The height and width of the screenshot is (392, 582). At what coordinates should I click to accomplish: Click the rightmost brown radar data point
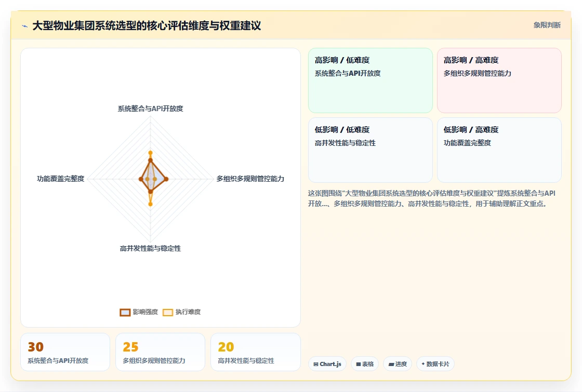click(166, 179)
